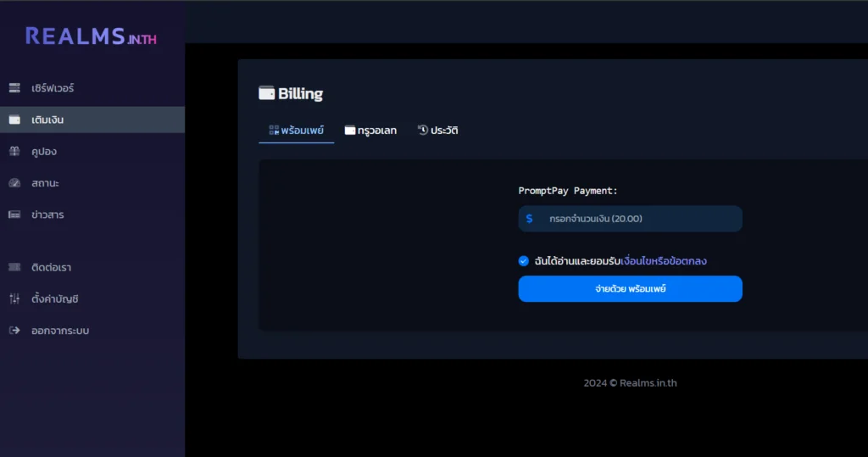
Task: Click the gauge icon beside สถานะ
Action: coord(14,183)
